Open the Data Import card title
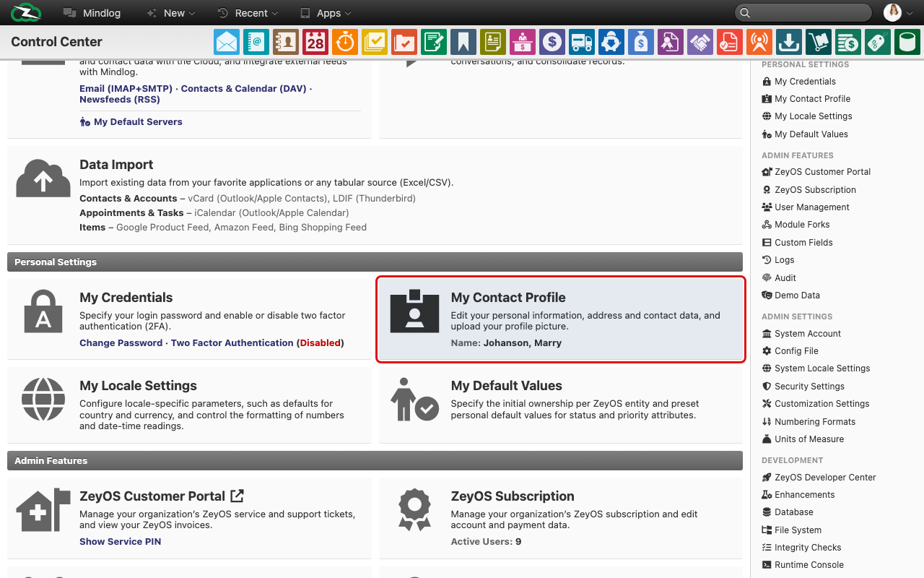The image size is (924, 578). [116, 165]
